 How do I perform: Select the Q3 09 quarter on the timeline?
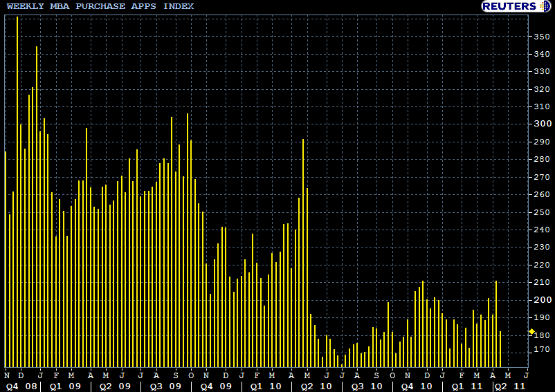coord(165,386)
